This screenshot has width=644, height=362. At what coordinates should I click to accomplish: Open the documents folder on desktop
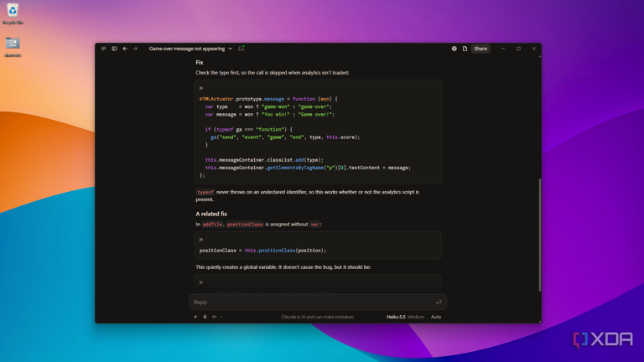pos(13,47)
